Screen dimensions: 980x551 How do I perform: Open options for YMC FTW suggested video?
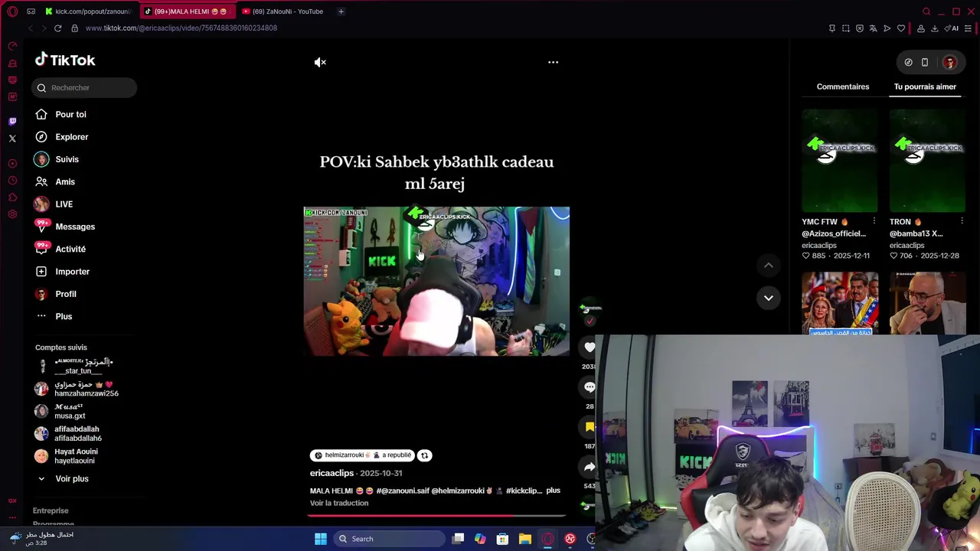click(x=874, y=222)
